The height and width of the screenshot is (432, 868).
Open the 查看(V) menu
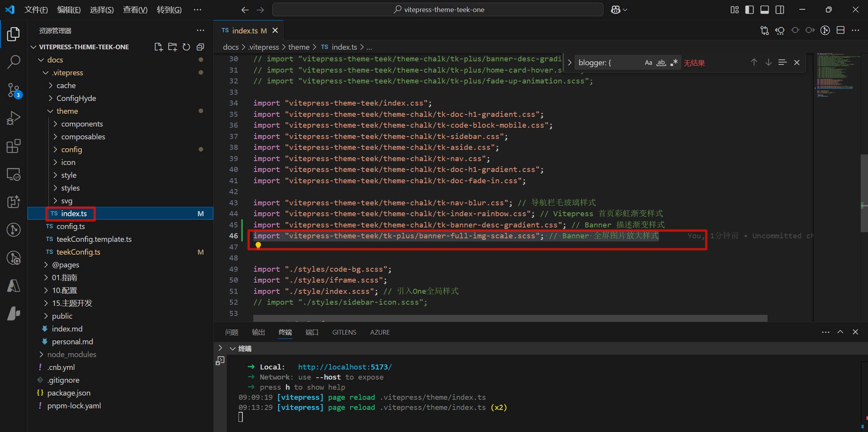tap(135, 10)
